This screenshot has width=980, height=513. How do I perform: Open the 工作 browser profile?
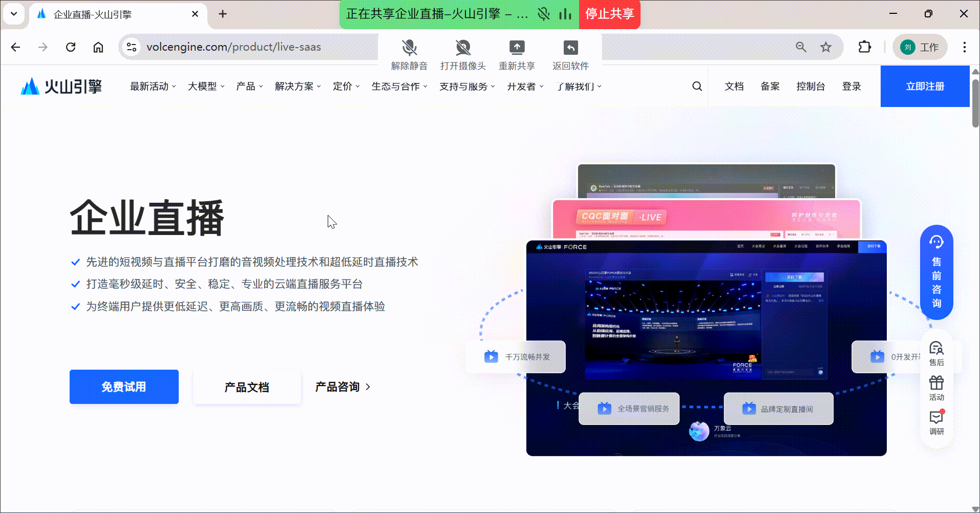[920, 47]
